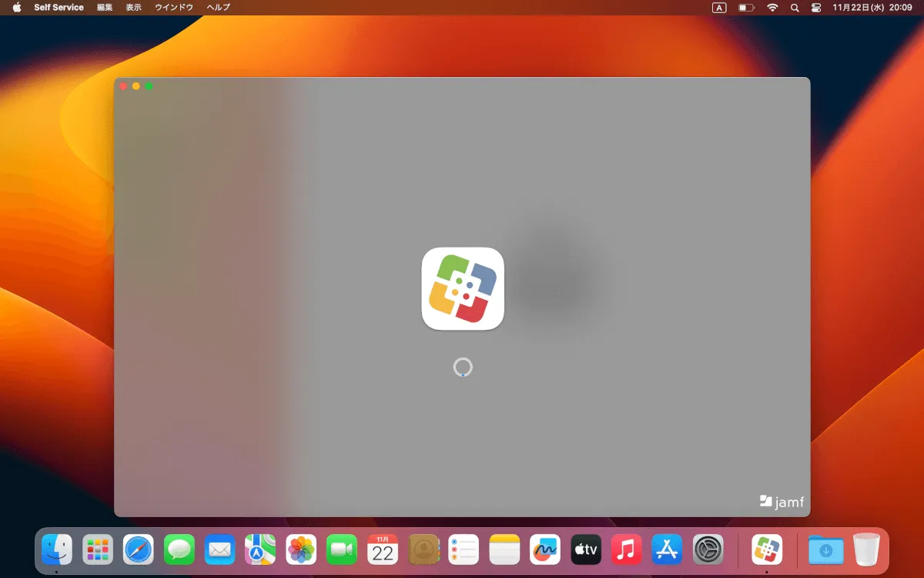The image size is (924, 578).
Task: Open Contacts from the Dock
Action: [x=423, y=549]
